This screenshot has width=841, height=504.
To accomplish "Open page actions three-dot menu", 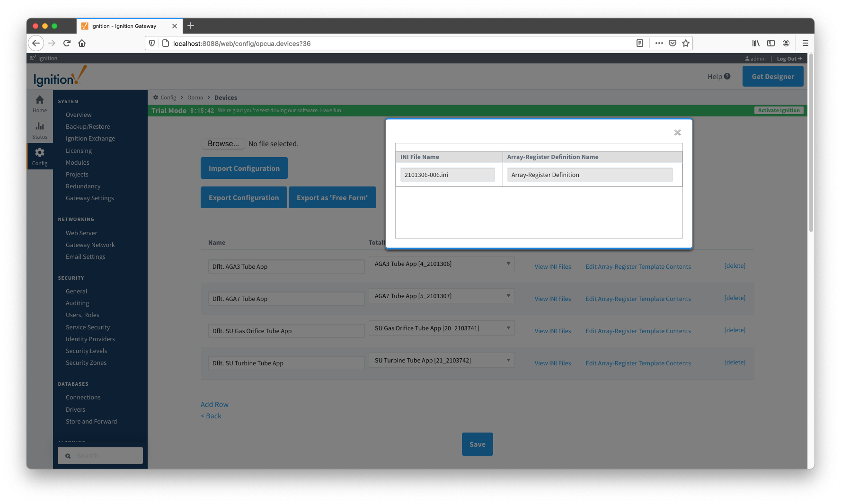I will pos(659,43).
